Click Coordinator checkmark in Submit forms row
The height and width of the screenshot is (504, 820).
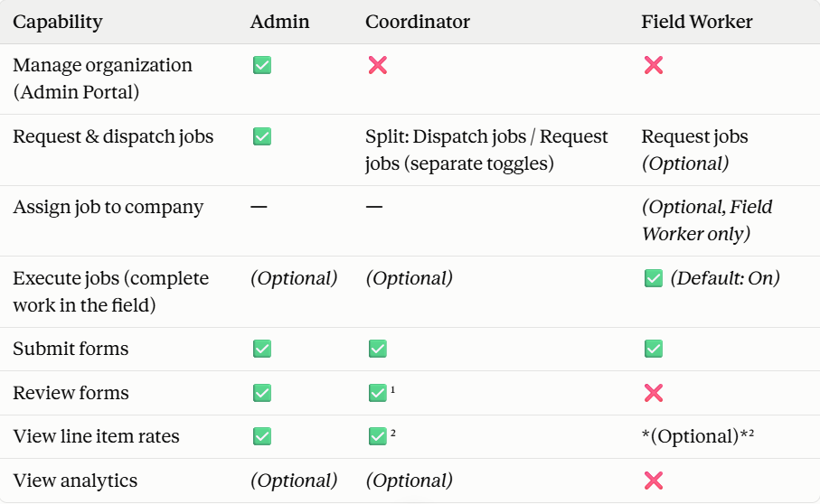pyautogui.click(x=378, y=349)
